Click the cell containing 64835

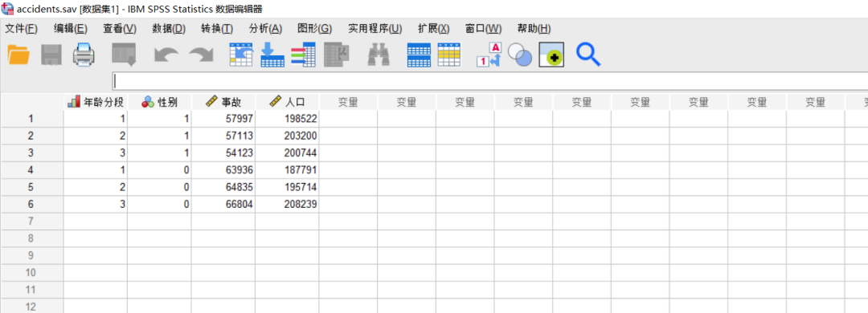[223, 187]
